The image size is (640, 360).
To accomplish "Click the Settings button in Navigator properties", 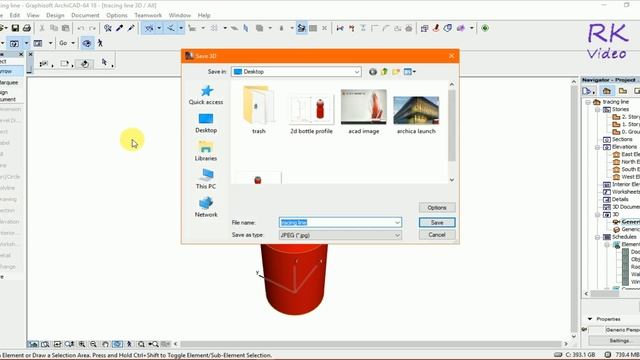I will coord(619,340).
